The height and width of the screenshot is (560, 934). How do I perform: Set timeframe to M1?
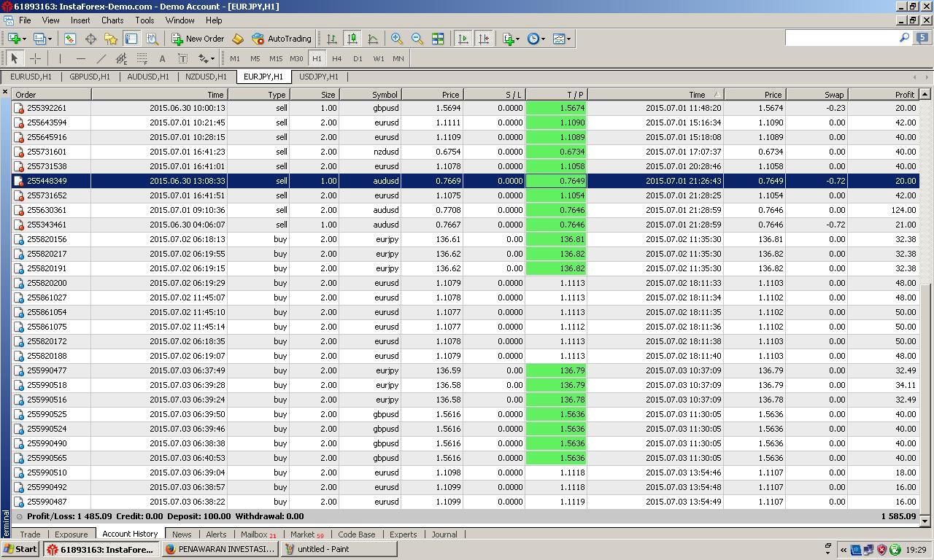point(234,58)
